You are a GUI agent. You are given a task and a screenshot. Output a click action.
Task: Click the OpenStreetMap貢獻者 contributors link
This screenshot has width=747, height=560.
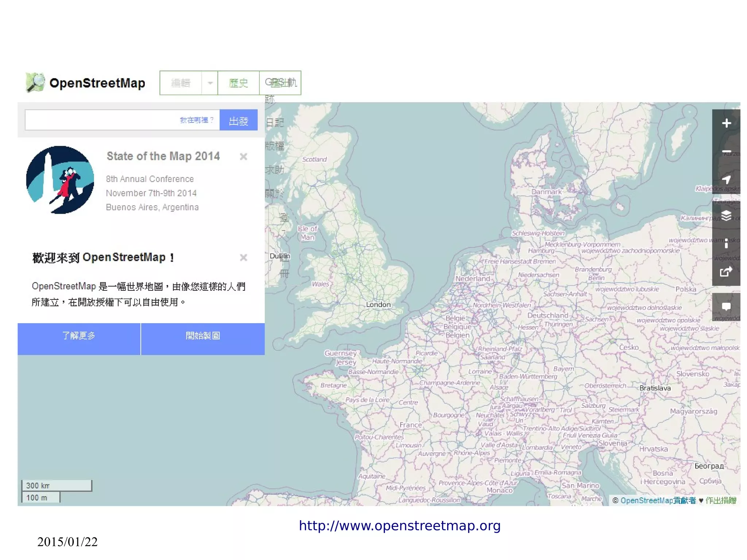click(x=658, y=500)
